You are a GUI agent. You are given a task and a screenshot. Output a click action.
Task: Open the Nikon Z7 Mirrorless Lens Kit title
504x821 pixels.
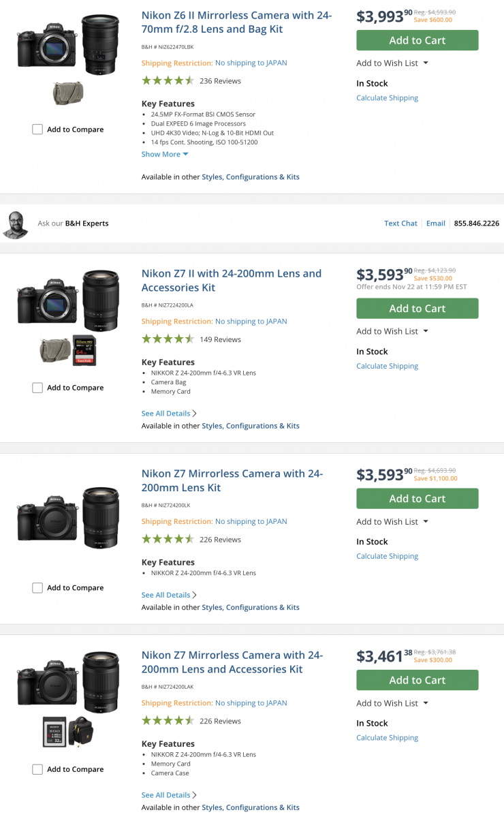[232, 480]
